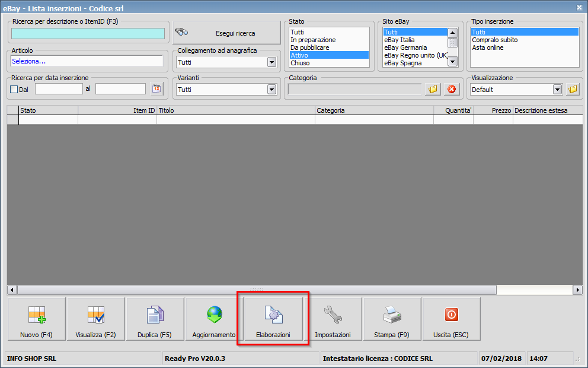The image size is (588, 368).
Task: Open Visualizzazione folder icon
Action: [573, 90]
